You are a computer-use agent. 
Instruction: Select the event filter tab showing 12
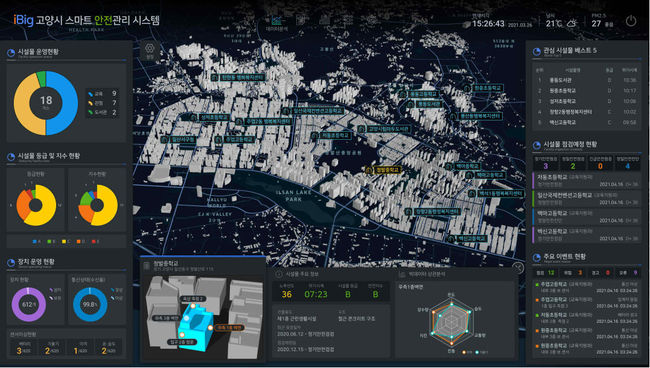[x=546, y=273]
